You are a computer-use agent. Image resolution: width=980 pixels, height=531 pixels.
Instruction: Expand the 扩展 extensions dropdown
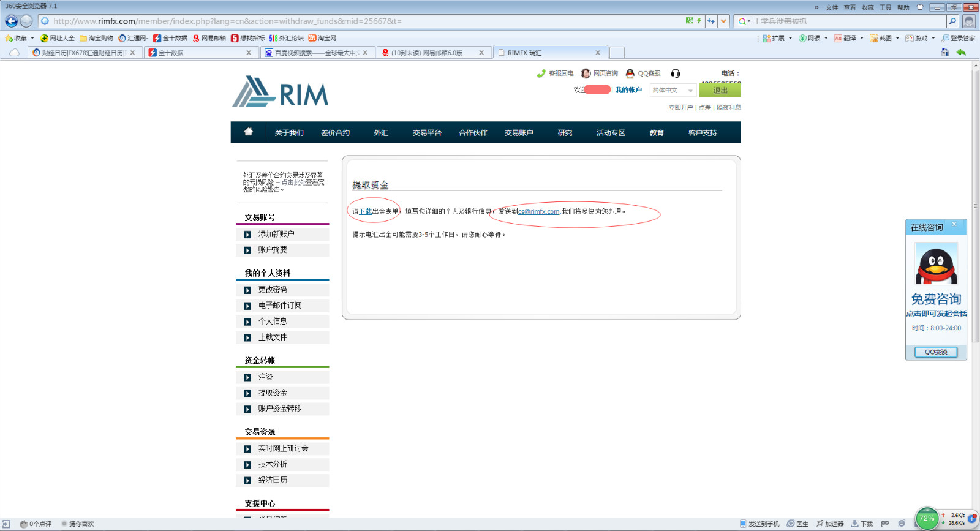[790, 38]
